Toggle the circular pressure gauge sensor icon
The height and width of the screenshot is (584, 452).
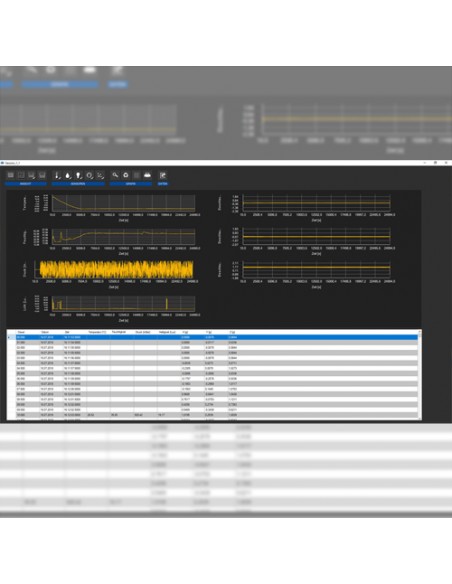[89, 175]
